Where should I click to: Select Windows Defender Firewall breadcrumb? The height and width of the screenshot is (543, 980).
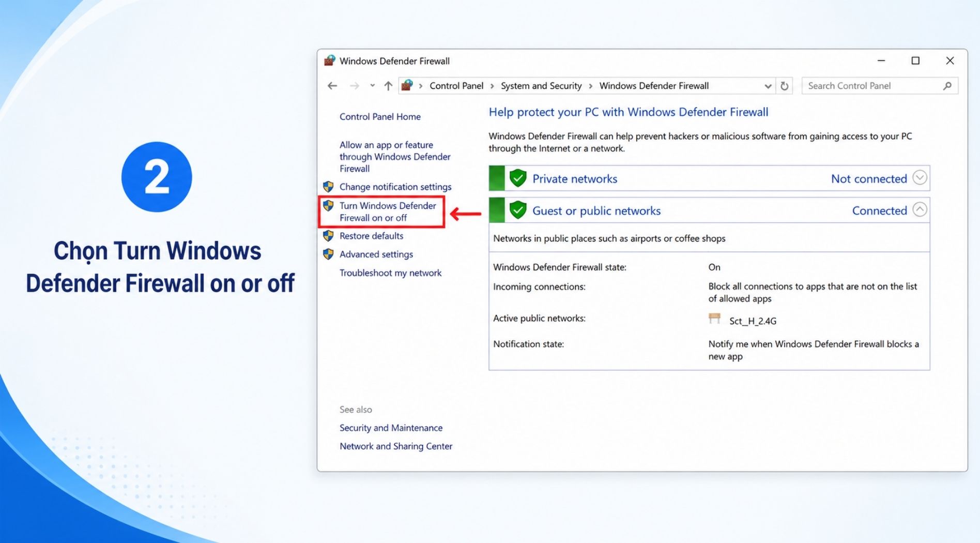click(654, 86)
